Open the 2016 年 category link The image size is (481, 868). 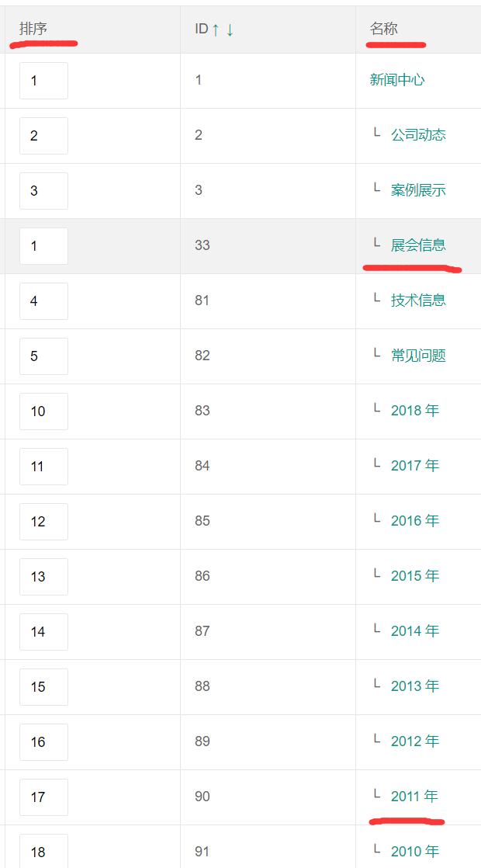[x=414, y=521]
